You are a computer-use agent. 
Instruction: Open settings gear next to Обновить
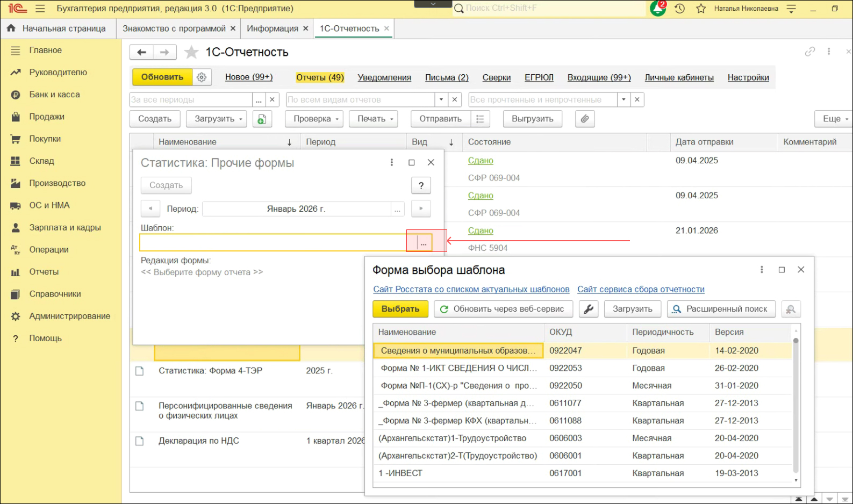(202, 77)
